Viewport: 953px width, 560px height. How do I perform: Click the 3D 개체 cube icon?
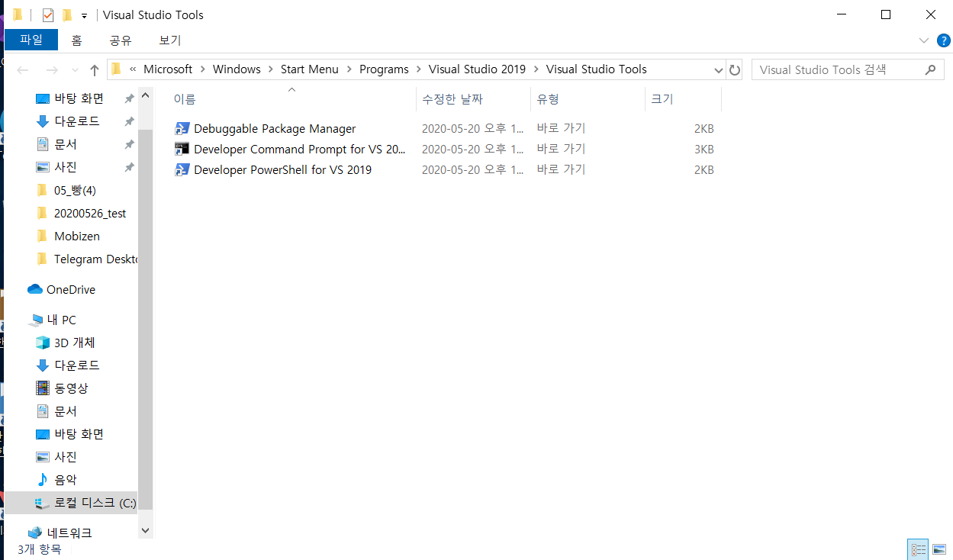point(43,343)
